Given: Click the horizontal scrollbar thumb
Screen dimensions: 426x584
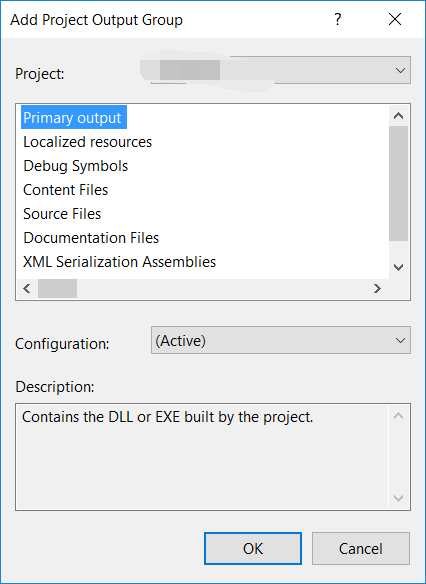Looking at the screenshot, I should click(57, 288).
